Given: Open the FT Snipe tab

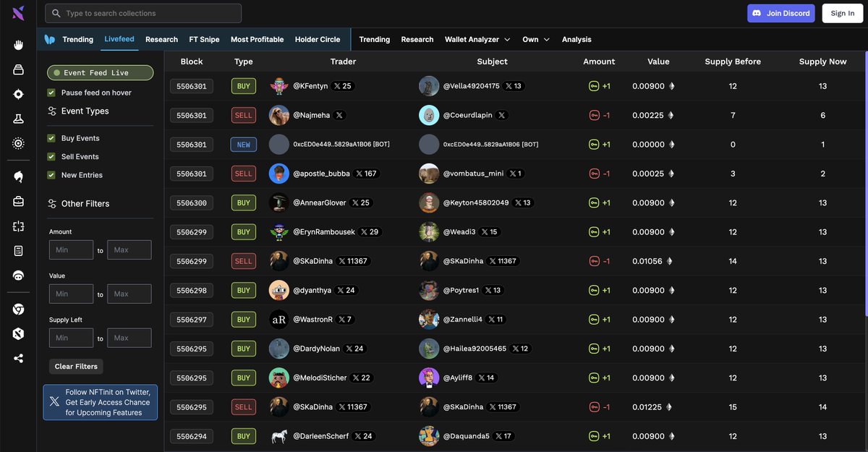Looking at the screenshot, I should 204,39.
